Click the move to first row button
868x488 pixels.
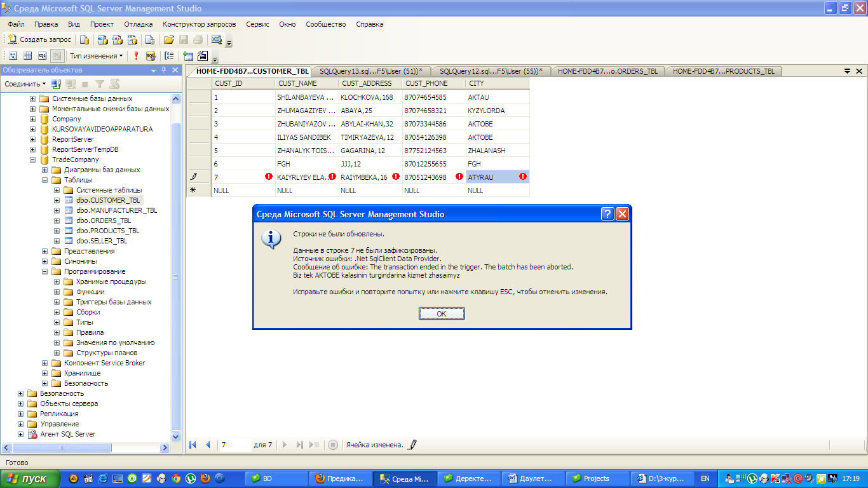coord(193,445)
